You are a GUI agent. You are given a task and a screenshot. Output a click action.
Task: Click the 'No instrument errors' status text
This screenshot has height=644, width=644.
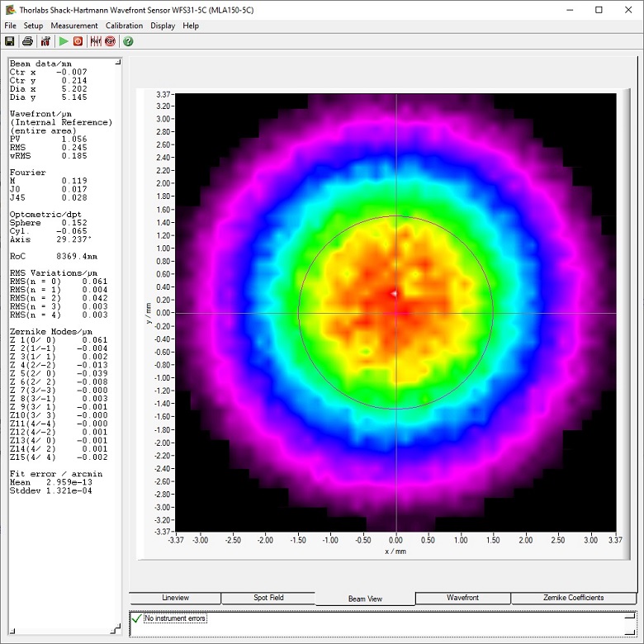pos(175,618)
